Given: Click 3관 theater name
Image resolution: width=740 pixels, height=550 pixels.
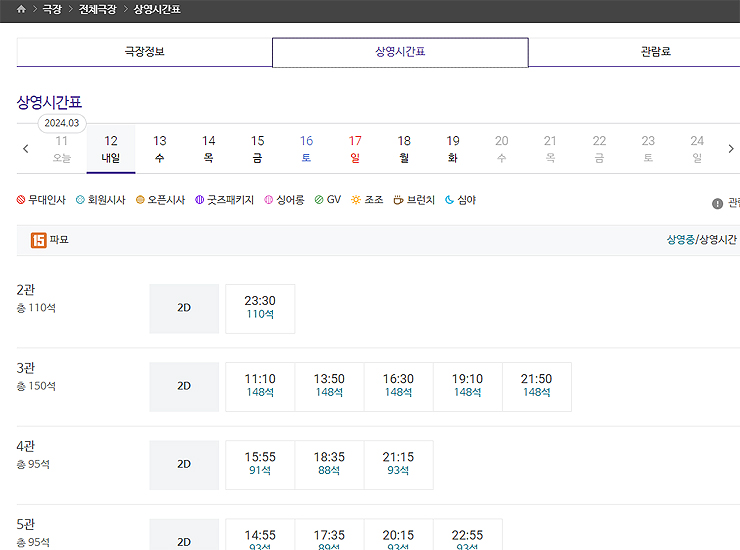Looking at the screenshot, I should pyautogui.click(x=26, y=368).
